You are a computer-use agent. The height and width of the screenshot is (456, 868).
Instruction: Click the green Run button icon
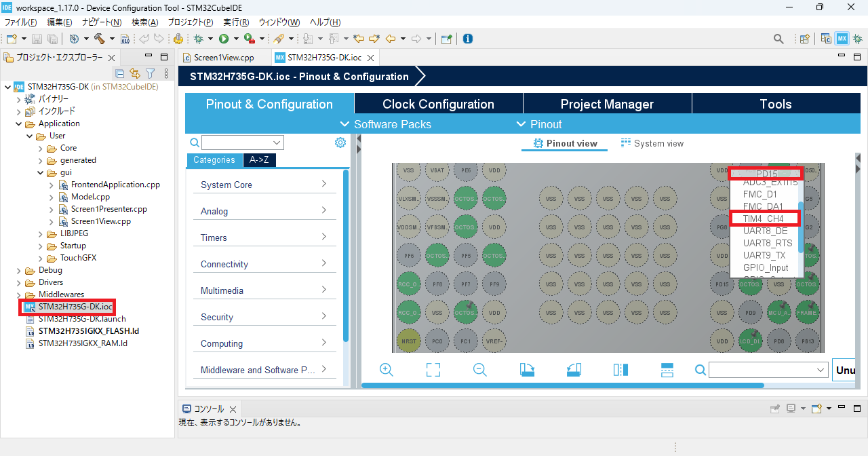click(x=224, y=39)
